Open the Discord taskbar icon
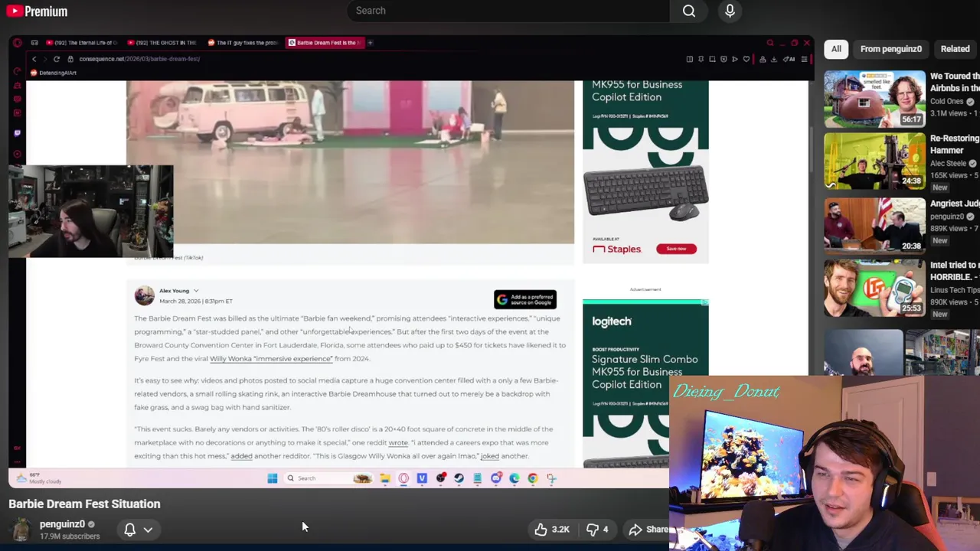 [x=496, y=478]
